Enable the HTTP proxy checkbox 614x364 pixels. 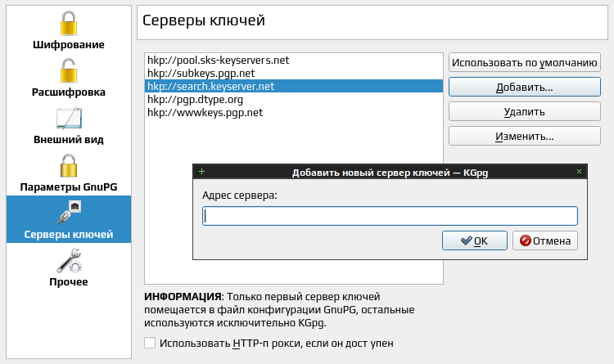click(x=150, y=344)
